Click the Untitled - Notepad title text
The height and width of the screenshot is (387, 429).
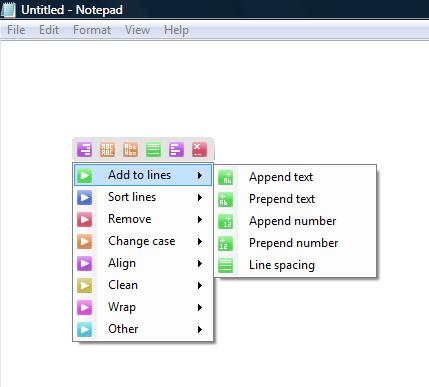[x=72, y=10]
